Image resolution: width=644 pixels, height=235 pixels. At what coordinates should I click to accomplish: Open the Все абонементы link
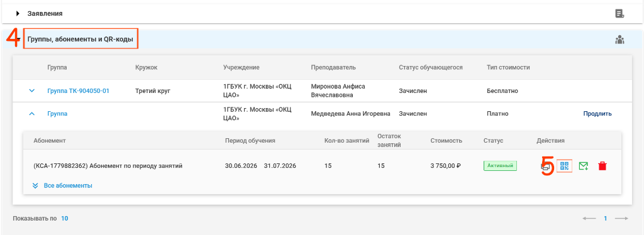[68, 185]
